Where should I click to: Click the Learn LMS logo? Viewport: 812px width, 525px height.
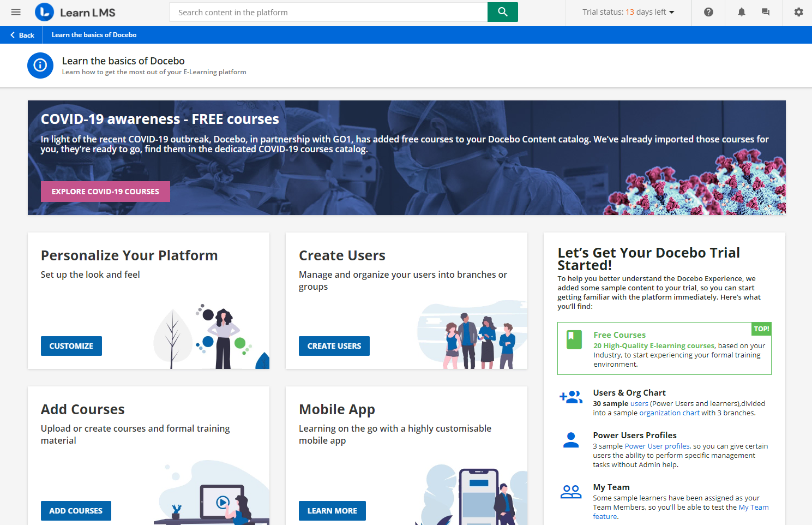[x=75, y=12]
